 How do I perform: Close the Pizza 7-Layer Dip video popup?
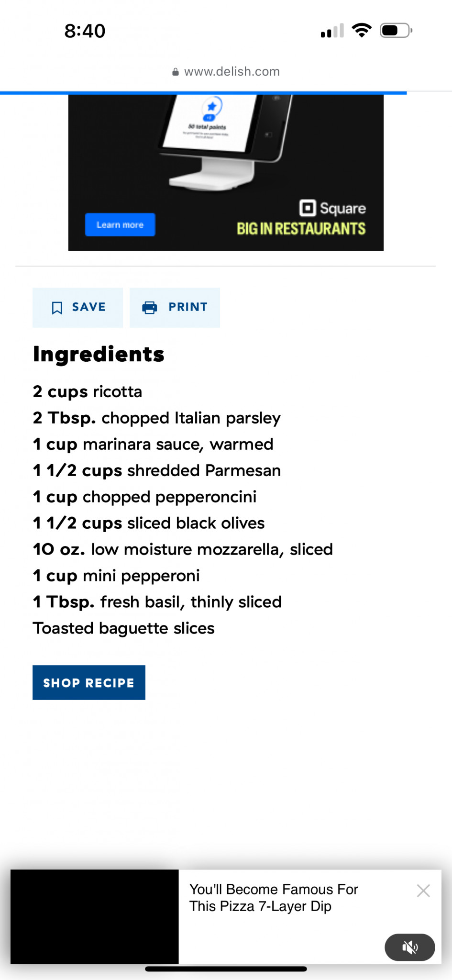coord(423,891)
